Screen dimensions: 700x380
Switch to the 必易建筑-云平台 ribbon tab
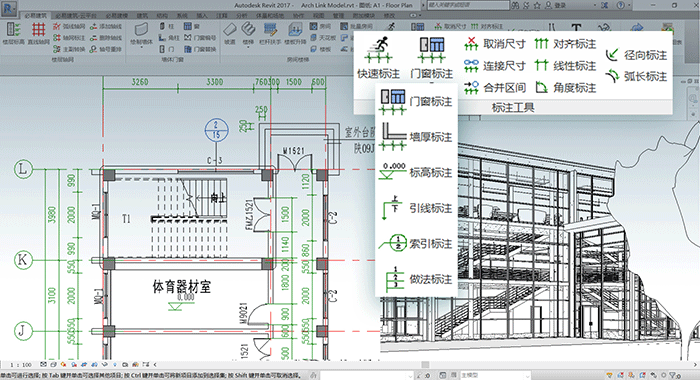[x=75, y=16]
